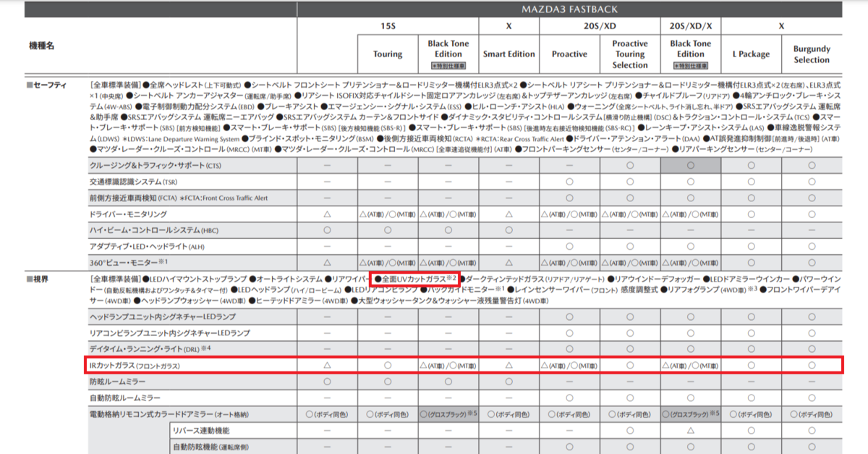The width and height of the screenshot is (868, 454).
Task: Click (ボディ同色) door mirror cell under Burgundy Selection
Action: click(812, 414)
